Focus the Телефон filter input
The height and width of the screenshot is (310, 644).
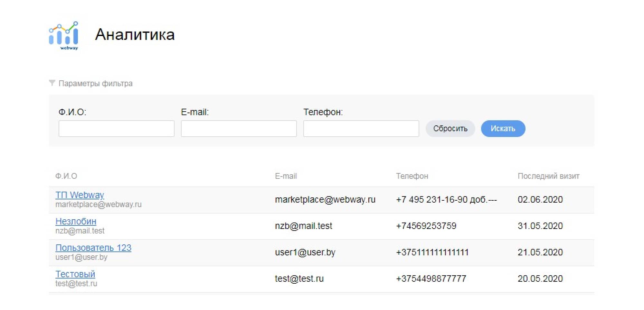(361, 129)
